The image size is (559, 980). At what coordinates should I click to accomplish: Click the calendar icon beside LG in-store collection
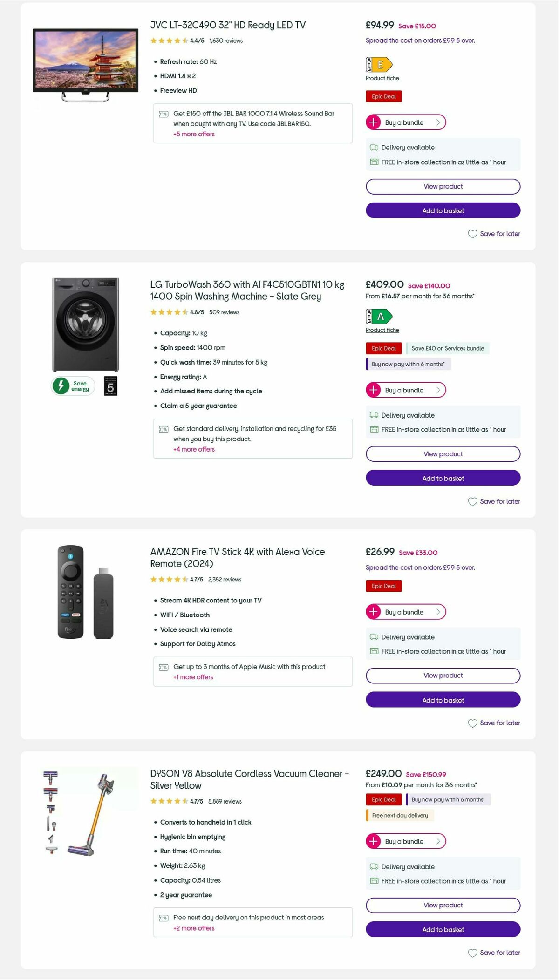373,429
